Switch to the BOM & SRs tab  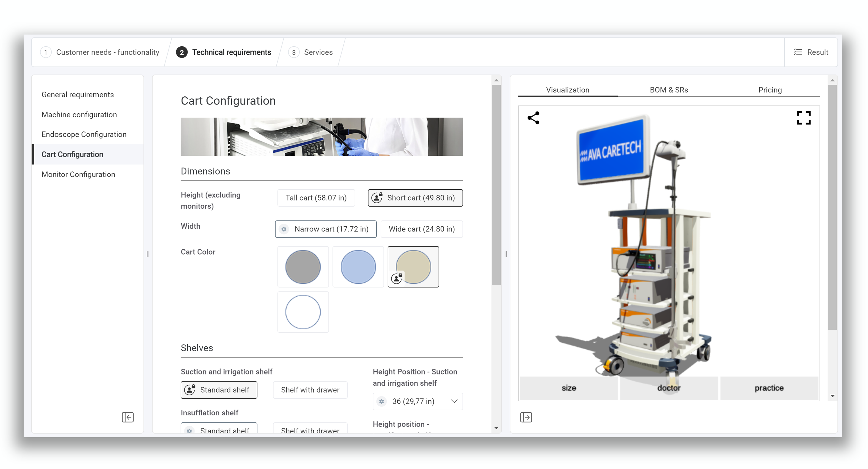(x=669, y=90)
